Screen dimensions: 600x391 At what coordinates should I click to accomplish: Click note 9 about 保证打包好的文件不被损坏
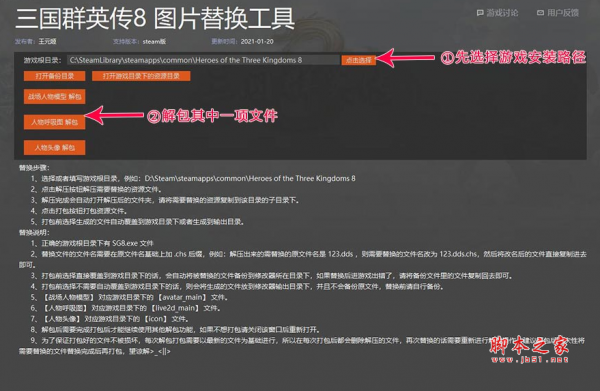(302, 345)
